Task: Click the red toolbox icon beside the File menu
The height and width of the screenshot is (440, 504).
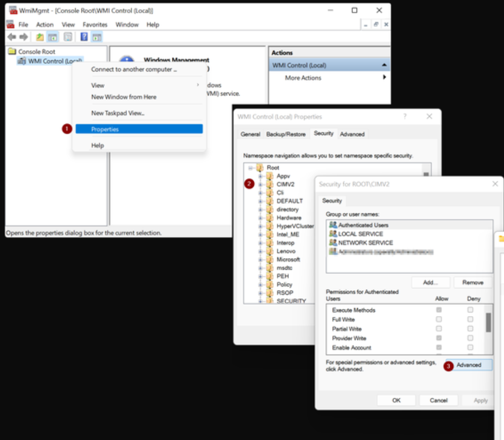Action: (11, 24)
